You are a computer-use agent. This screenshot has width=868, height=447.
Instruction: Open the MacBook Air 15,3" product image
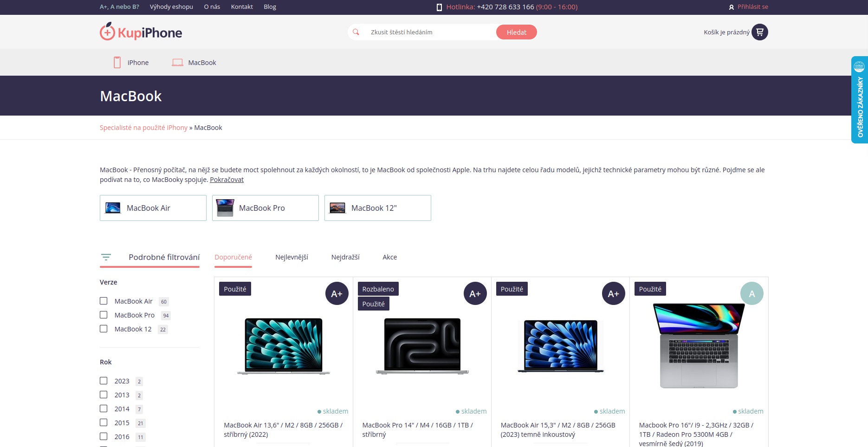pyautogui.click(x=560, y=346)
